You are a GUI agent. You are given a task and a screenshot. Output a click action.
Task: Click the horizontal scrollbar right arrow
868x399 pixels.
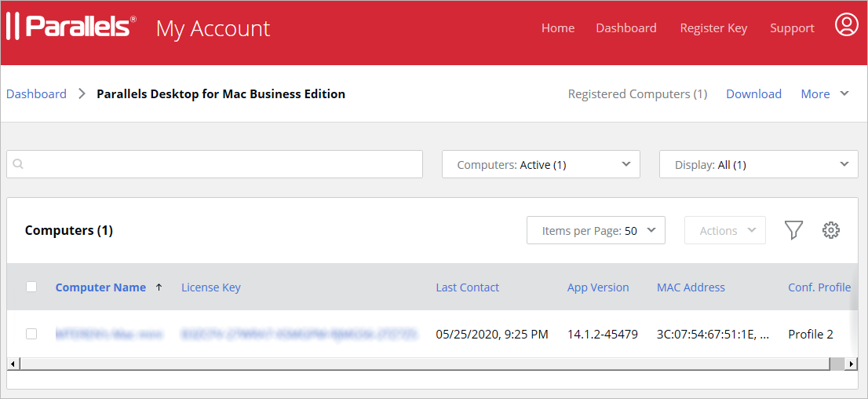tap(852, 364)
